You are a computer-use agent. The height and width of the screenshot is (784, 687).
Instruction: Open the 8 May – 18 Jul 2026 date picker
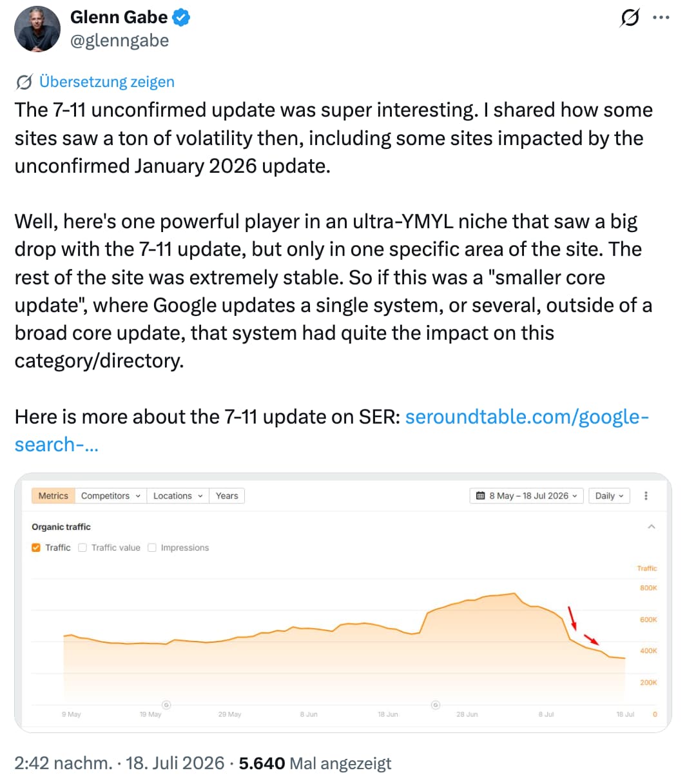coord(527,496)
